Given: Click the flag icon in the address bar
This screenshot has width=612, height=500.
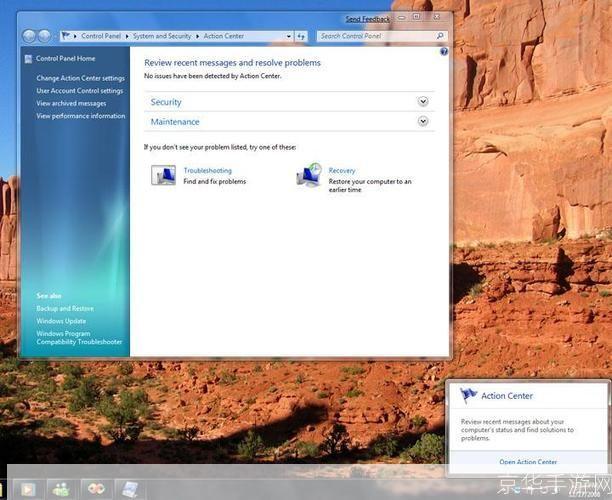Looking at the screenshot, I should click(x=66, y=36).
